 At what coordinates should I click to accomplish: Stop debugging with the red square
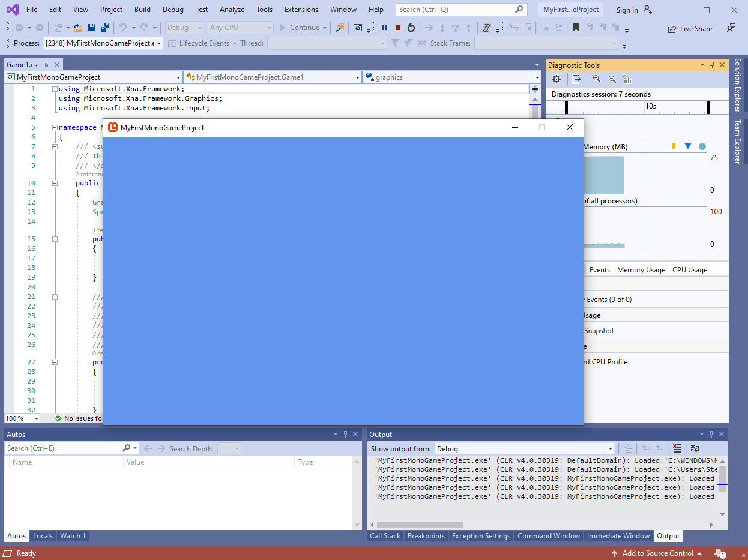pyautogui.click(x=398, y=28)
